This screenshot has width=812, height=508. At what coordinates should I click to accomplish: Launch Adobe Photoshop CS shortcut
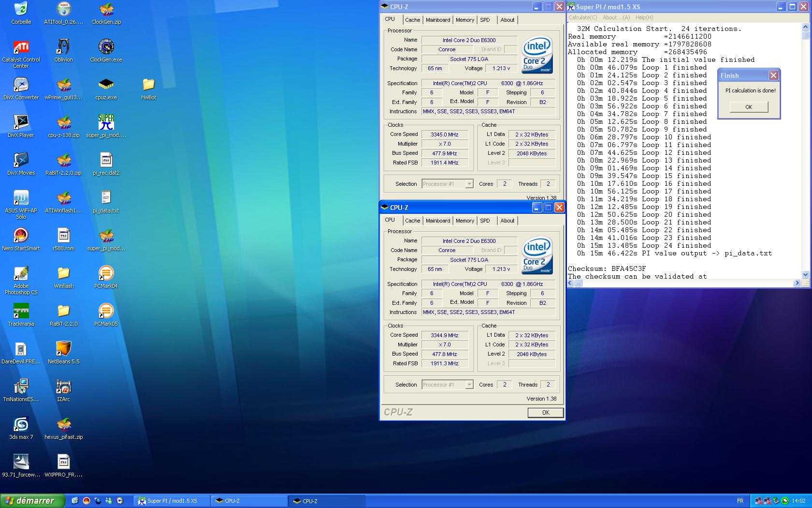pos(21,273)
